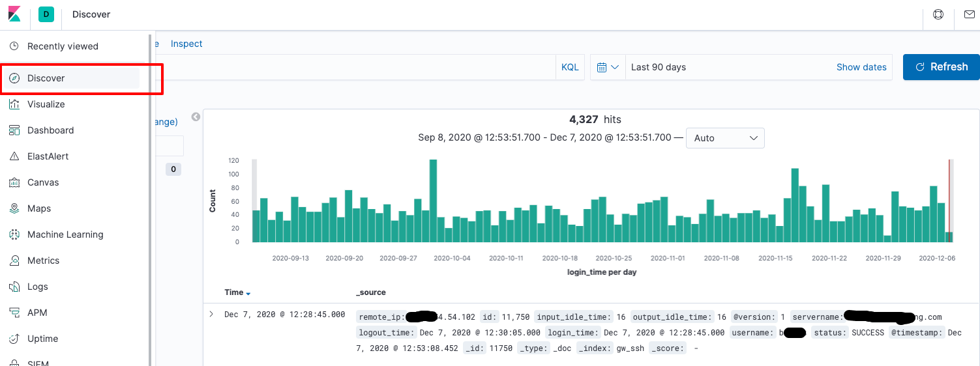Click the tallest bar in histogram

pos(433,201)
